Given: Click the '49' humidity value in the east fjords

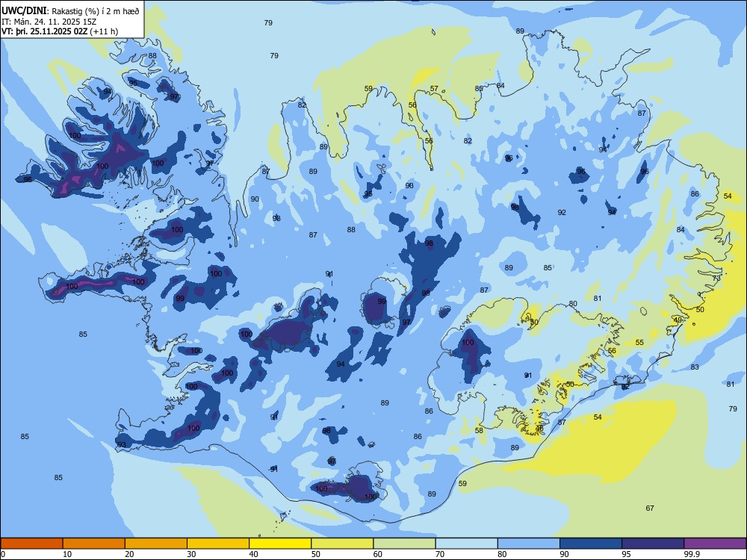Looking at the screenshot, I should (678, 320).
